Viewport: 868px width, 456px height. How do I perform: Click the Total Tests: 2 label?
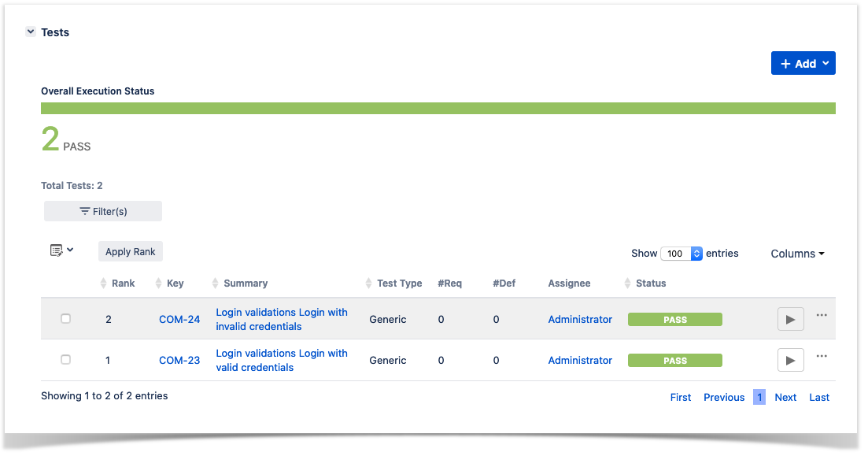(x=72, y=186)
